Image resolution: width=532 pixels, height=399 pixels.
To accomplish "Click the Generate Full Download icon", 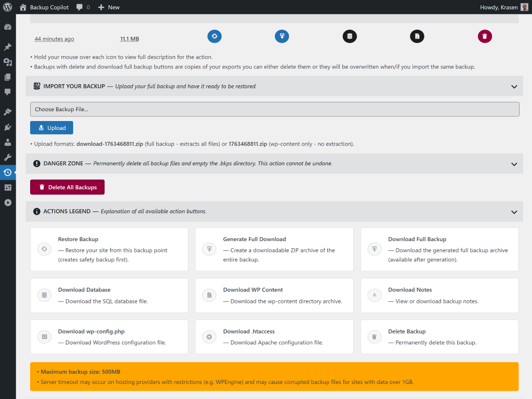I will 282,36.
